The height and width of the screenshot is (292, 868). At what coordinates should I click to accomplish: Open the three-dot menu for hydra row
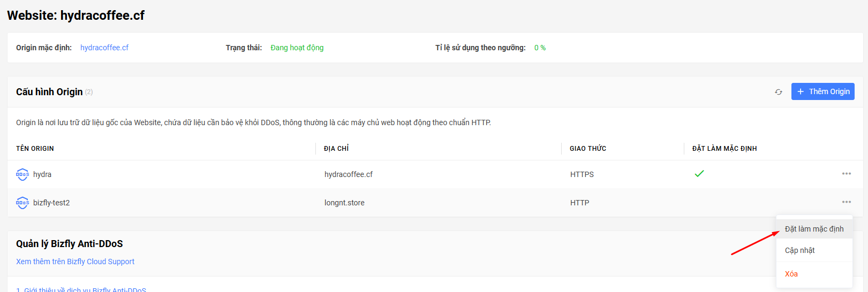tap(847, 174)
